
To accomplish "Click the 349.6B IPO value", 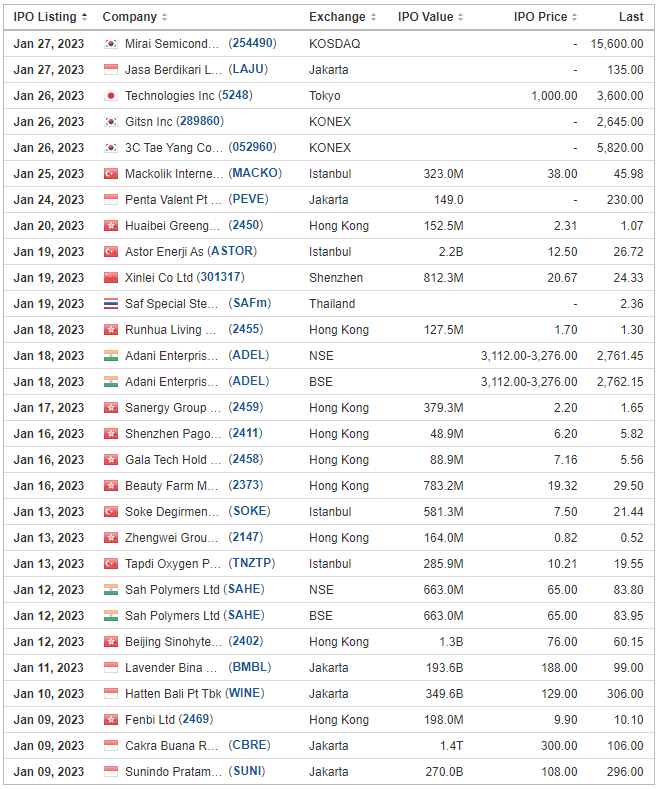I will [x=444, y=694].
